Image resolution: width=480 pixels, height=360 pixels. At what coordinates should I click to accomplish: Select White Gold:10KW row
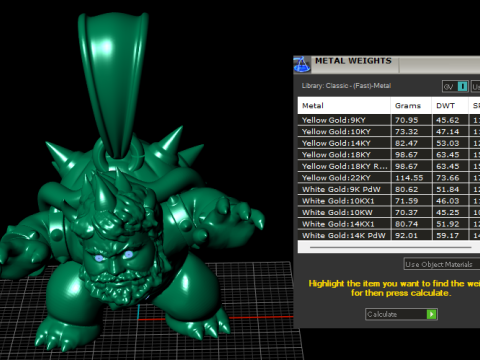tap(389, 212)
